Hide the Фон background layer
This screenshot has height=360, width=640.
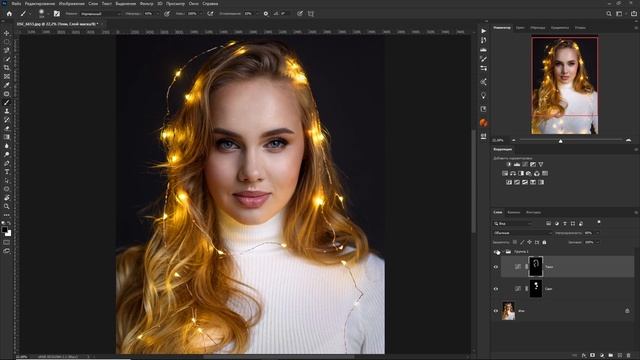pos(496,311)
